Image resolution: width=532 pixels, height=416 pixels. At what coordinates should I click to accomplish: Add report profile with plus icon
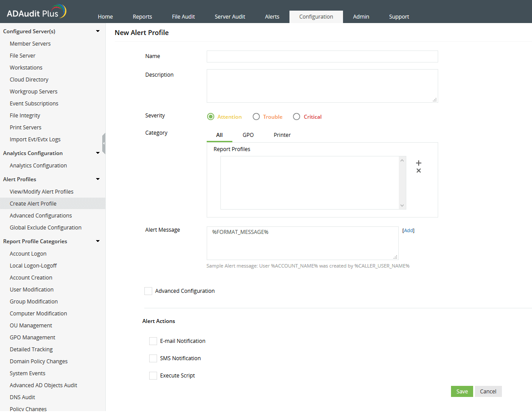[x=419, y=163]
